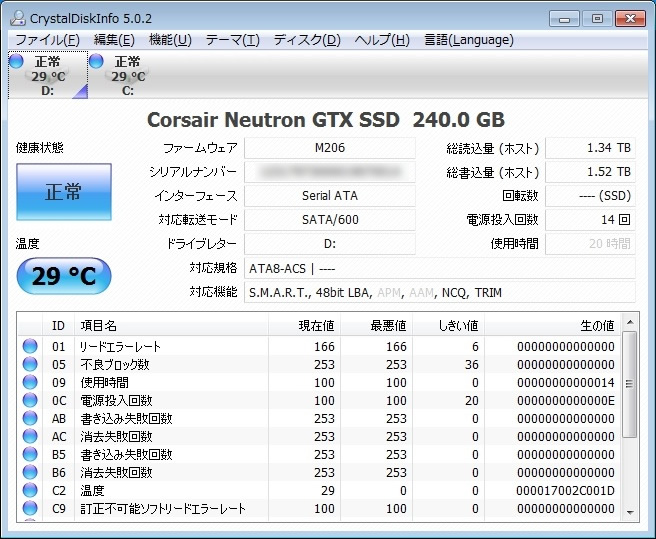Click the ATA8-ACS standard field

pyautogui.click(x=440, y=268)
